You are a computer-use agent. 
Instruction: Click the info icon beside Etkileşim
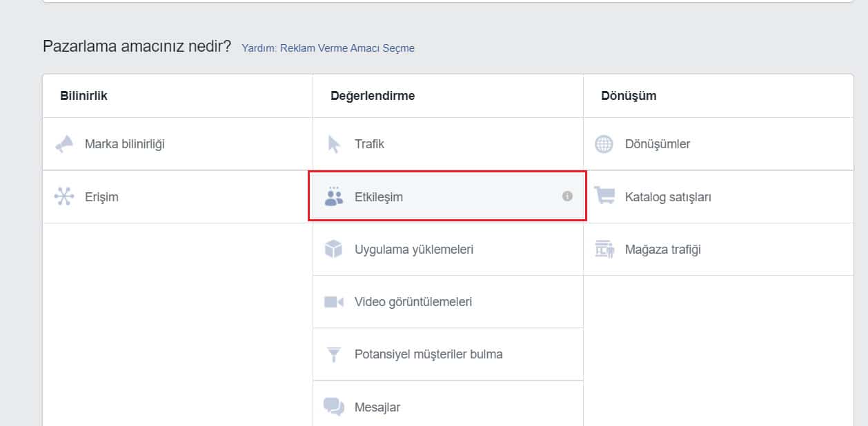(566, 196)
